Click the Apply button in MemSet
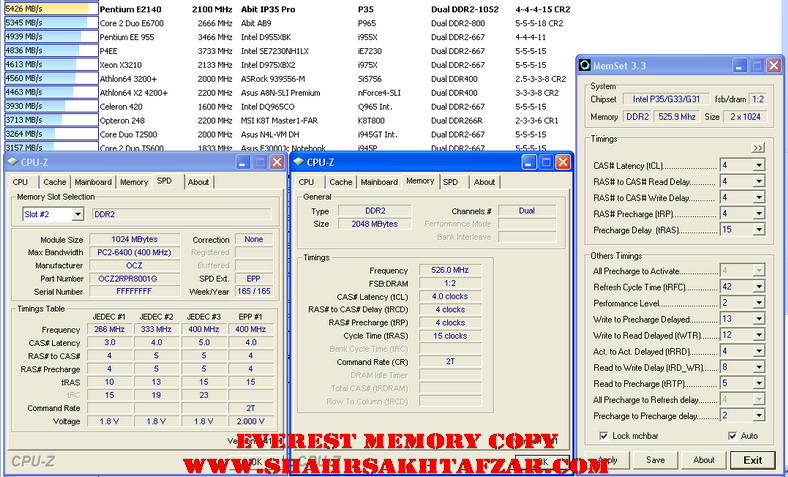The width and height of the screenshot is (788, 477). 607,460
